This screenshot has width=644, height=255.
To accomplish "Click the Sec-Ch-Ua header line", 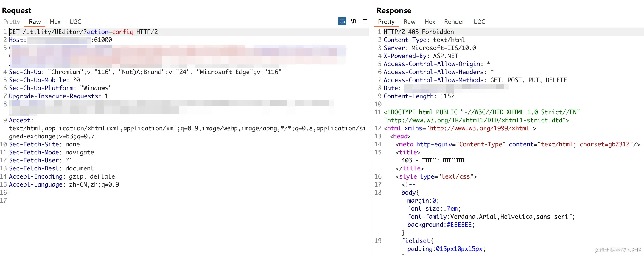I will pos(145,72).
